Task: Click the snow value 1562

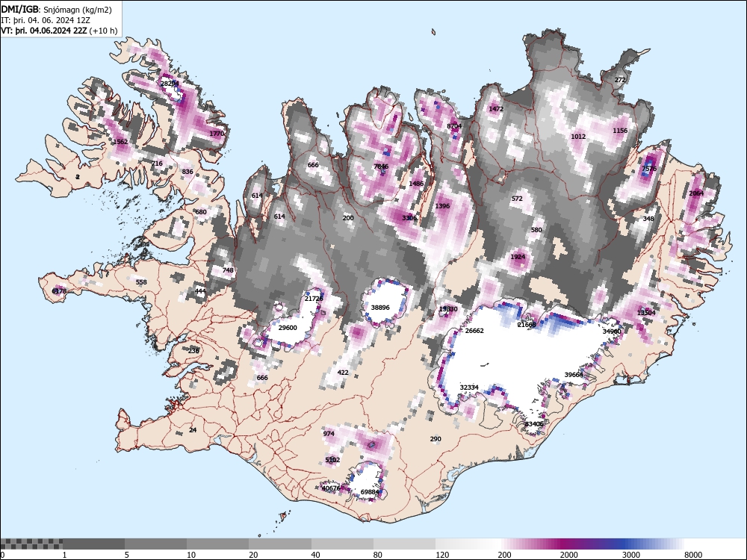Action: click(120, 142)
